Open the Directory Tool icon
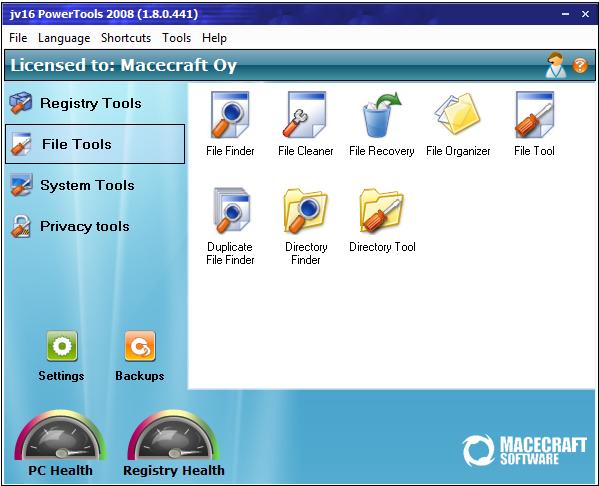The image size is (599, 486). click(x=382, y=210)
